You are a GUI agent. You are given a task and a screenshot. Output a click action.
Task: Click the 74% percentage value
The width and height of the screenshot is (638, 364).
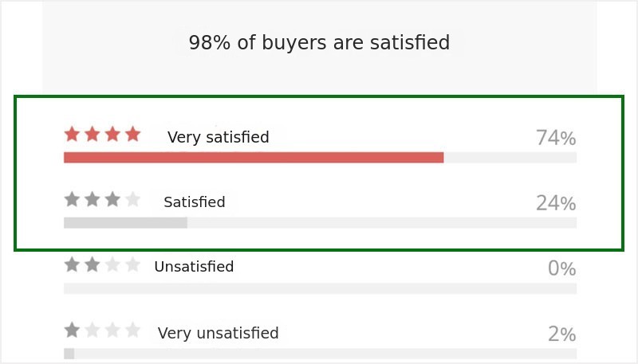556,138
